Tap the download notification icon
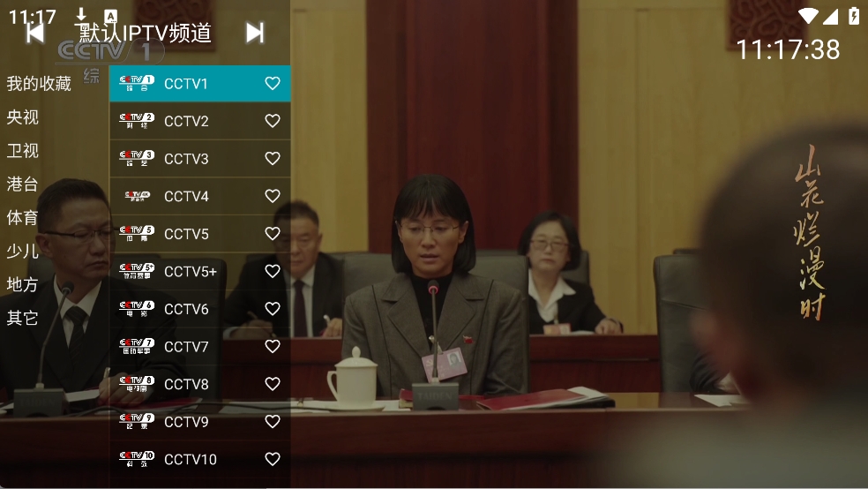 pyautogui.click(x=81, y=15)
